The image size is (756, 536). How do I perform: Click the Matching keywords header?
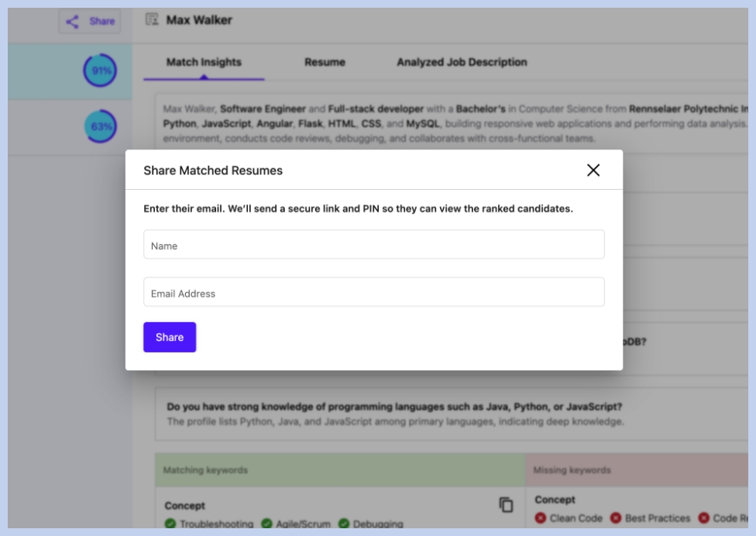tap(205, 470)
